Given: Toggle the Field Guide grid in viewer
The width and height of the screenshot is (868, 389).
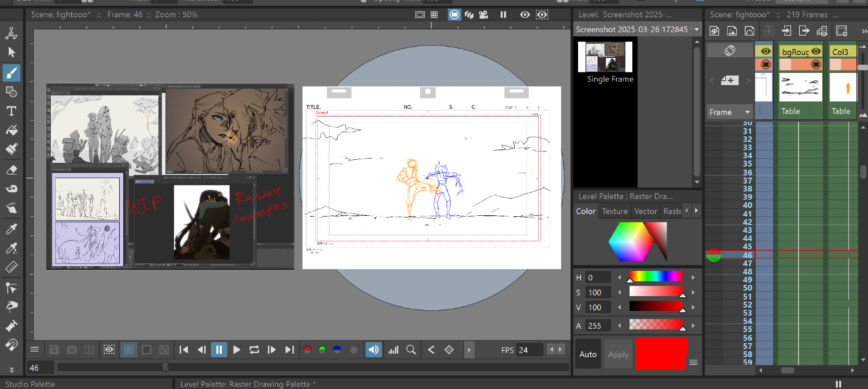Looking at the screenshot, I should tap(434, 15).
